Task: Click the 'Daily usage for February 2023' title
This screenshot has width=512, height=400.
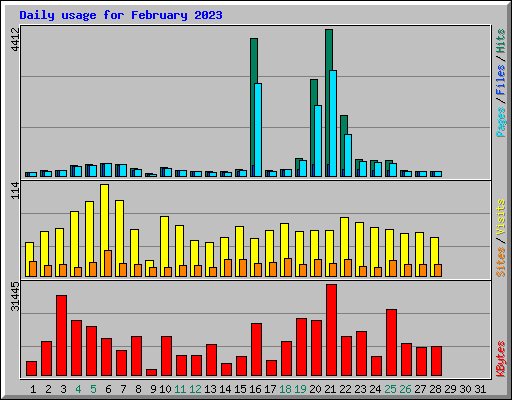Action: point(121,15)
